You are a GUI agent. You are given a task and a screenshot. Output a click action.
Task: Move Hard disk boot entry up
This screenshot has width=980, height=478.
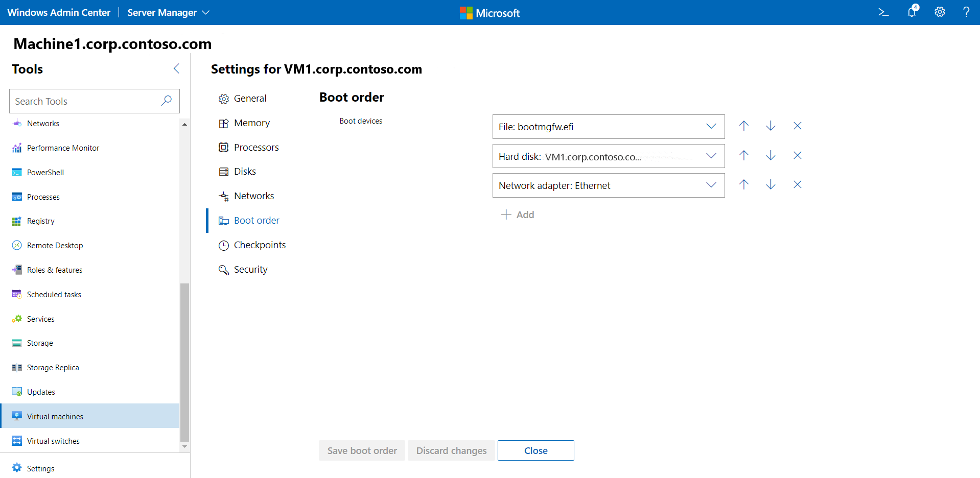point(744,156)
